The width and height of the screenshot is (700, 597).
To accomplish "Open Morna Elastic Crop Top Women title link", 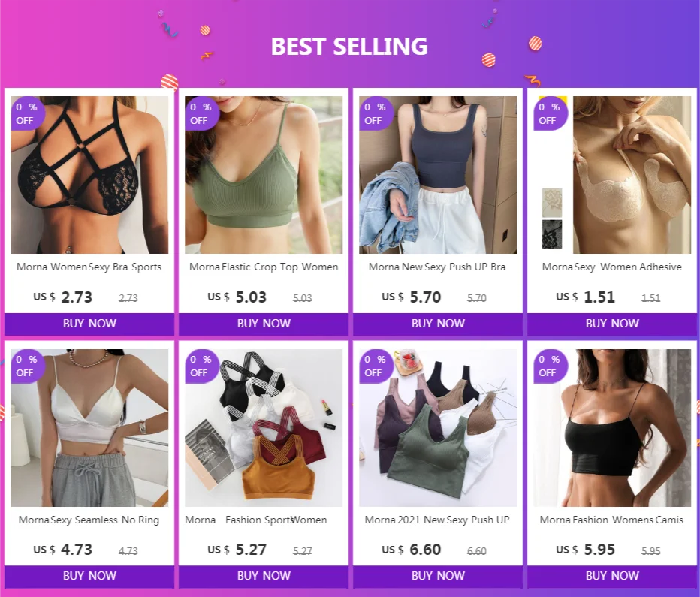I will click(264, 267).
